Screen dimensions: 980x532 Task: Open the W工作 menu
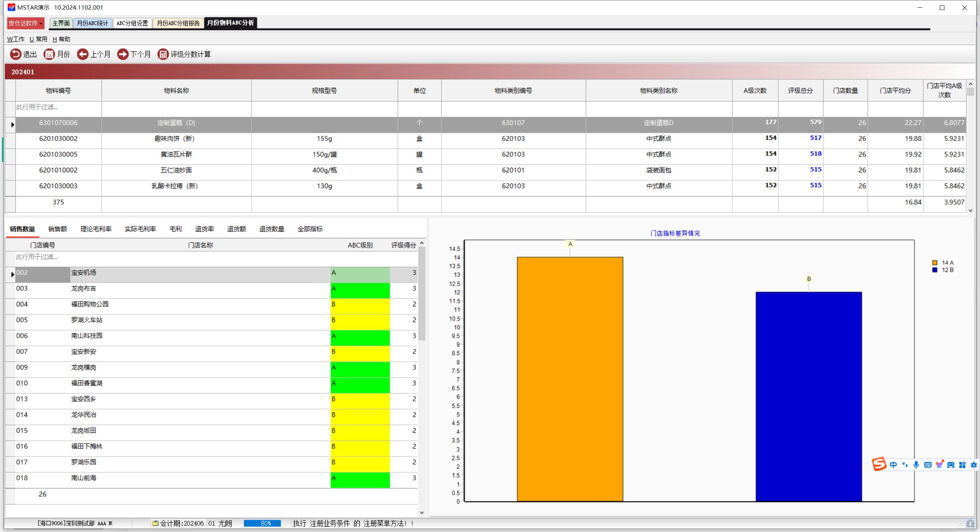(x=16, y=39)
